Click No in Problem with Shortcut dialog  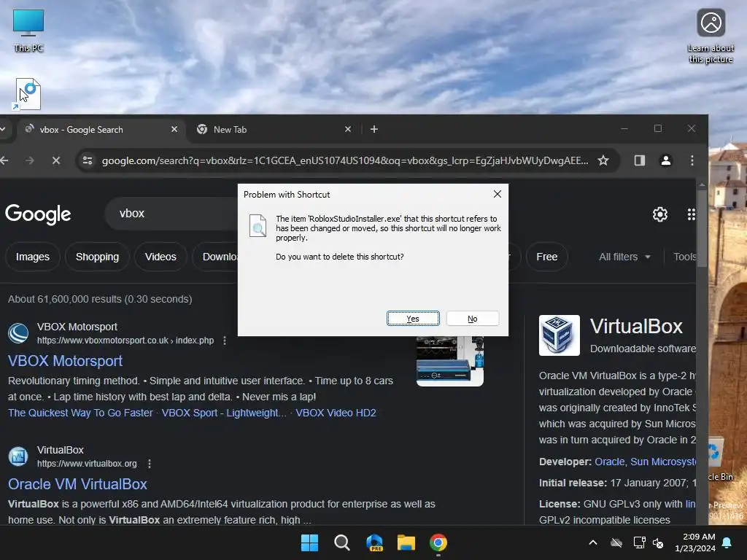472,319
